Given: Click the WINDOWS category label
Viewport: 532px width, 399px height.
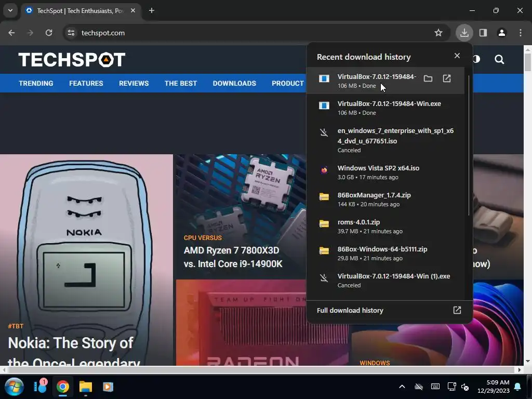Looking at the screenshot, I should click(x=375, y=363).
